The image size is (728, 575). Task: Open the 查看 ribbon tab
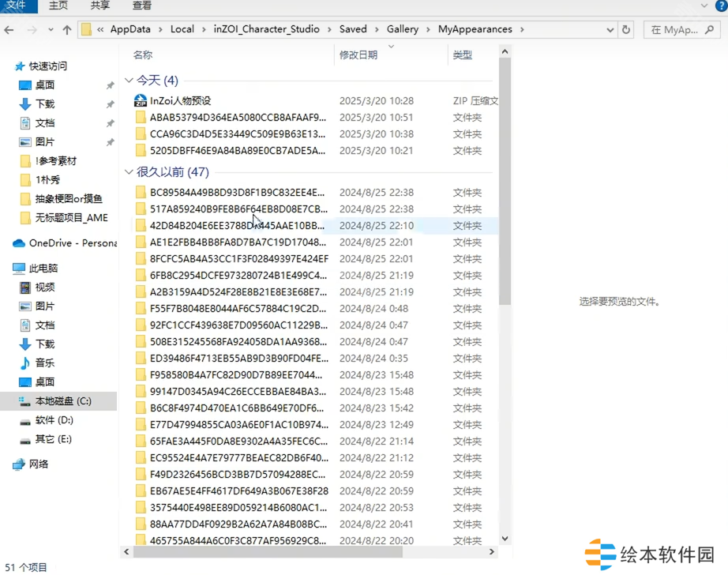pyautogui.click(x=142, y=6)
